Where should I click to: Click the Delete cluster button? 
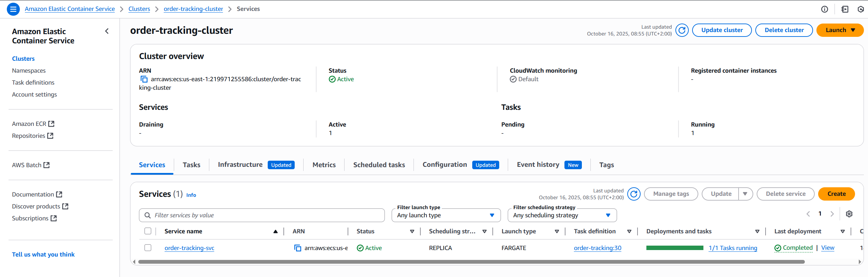pos(784,30)
